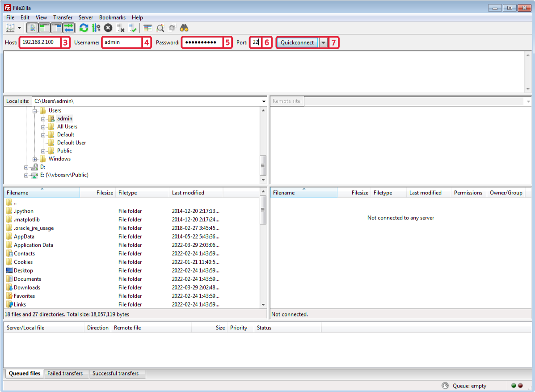Expand the E: network drive node

pyautogui.click(x=26, y=175)
